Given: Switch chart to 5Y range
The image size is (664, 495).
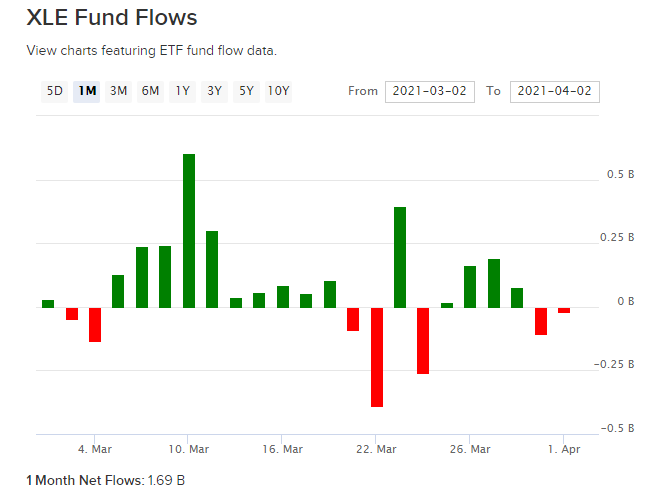Looking at the screenshot, I should coord(245,91).
